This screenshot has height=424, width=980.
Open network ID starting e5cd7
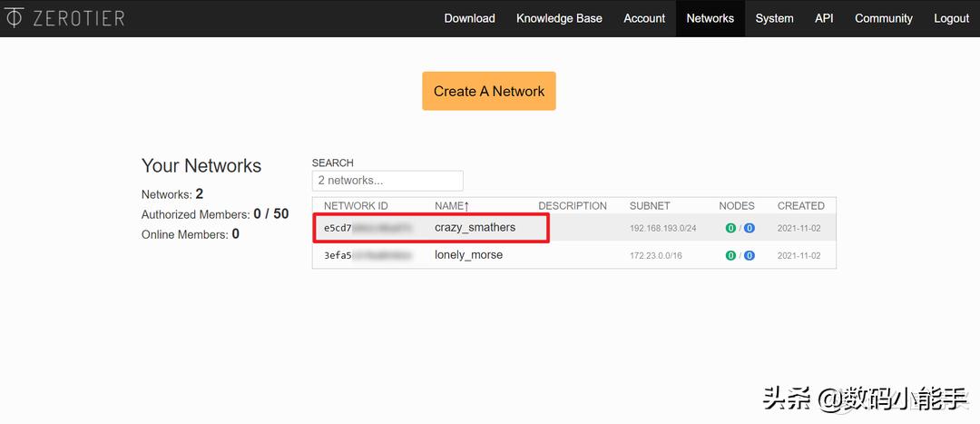click(367, 228)
